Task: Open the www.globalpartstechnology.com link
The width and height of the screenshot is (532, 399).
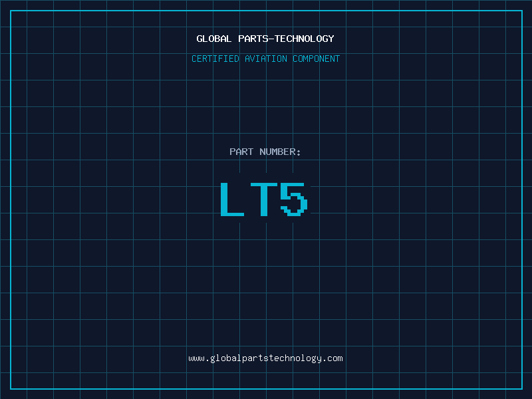Action: [265, 358]
